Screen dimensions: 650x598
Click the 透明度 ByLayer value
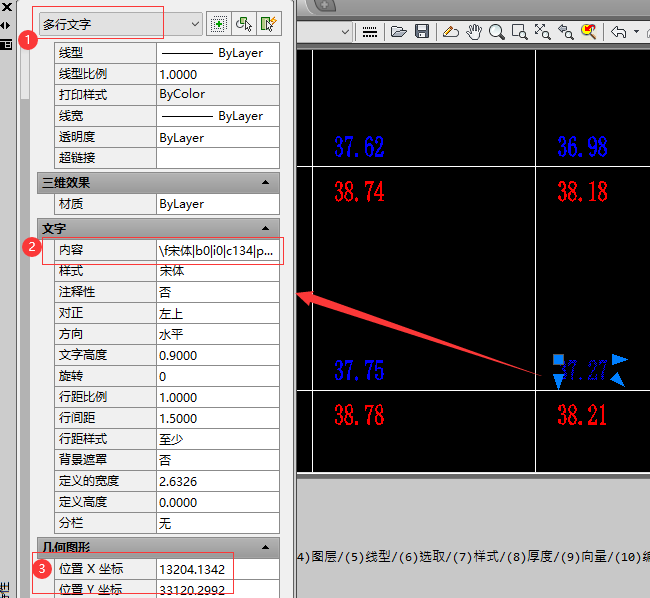pyautogui.click(x=218, y=137)
